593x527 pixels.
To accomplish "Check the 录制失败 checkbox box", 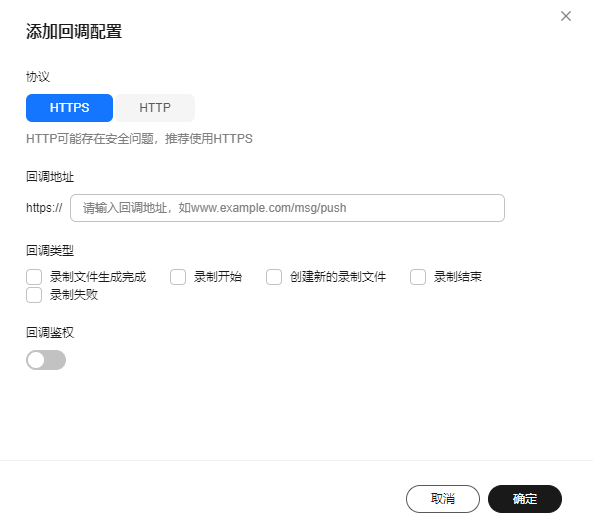I will click(x=34, y=295).
